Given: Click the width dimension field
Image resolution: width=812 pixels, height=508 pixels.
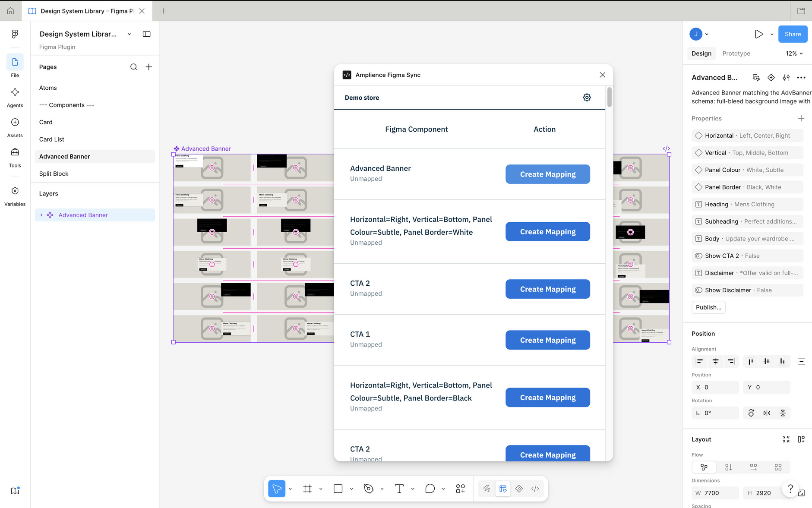Looking at the screenshot, I should 715,493.
